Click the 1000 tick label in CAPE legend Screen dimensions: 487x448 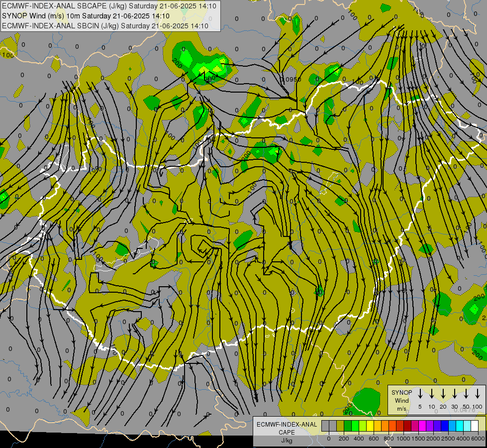403,439
